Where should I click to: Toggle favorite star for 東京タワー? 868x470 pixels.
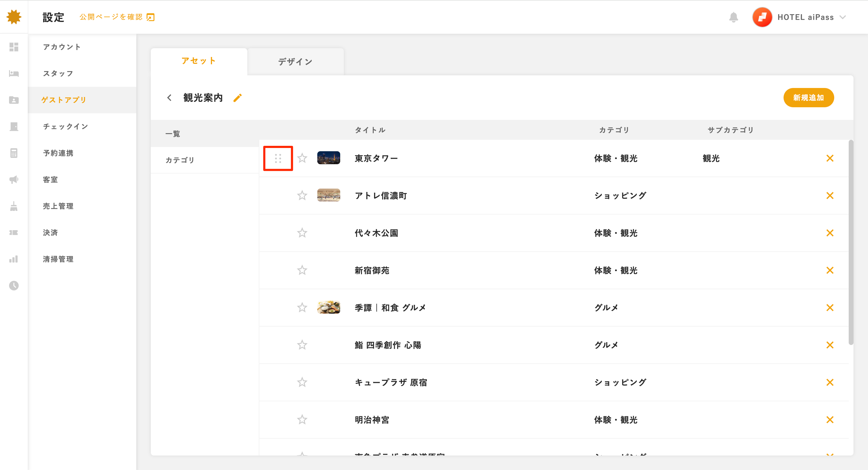click(302, 158)
